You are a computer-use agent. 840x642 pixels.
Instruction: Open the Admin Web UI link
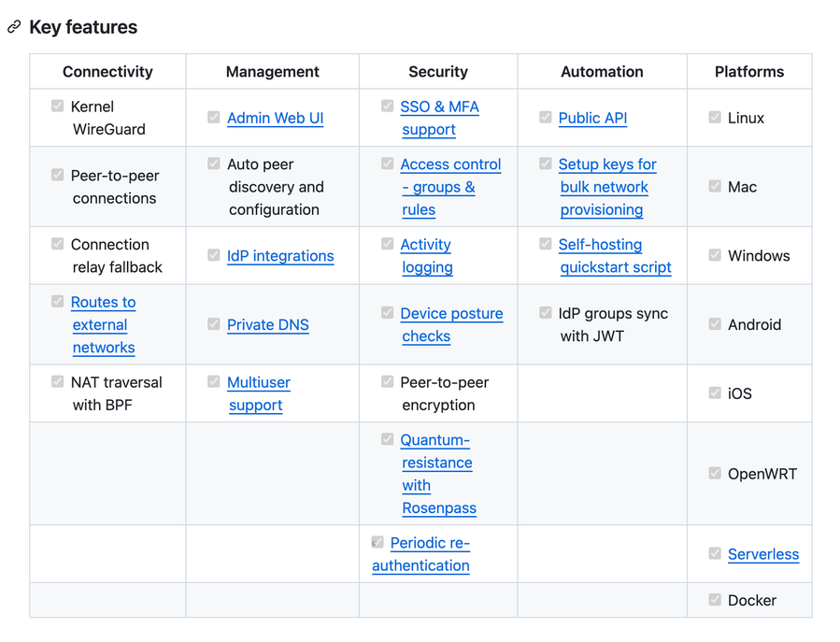(275, 118)
